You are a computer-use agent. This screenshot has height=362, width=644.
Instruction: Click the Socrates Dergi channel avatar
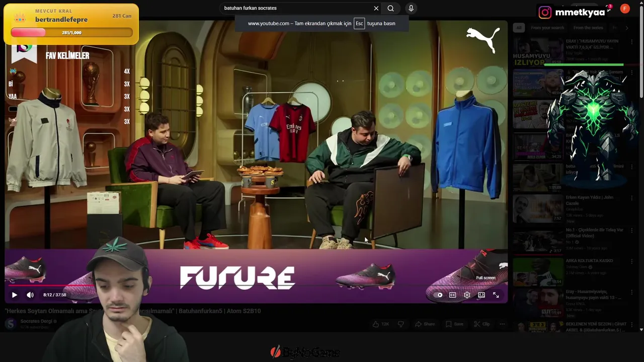click(x=11, y=324)
